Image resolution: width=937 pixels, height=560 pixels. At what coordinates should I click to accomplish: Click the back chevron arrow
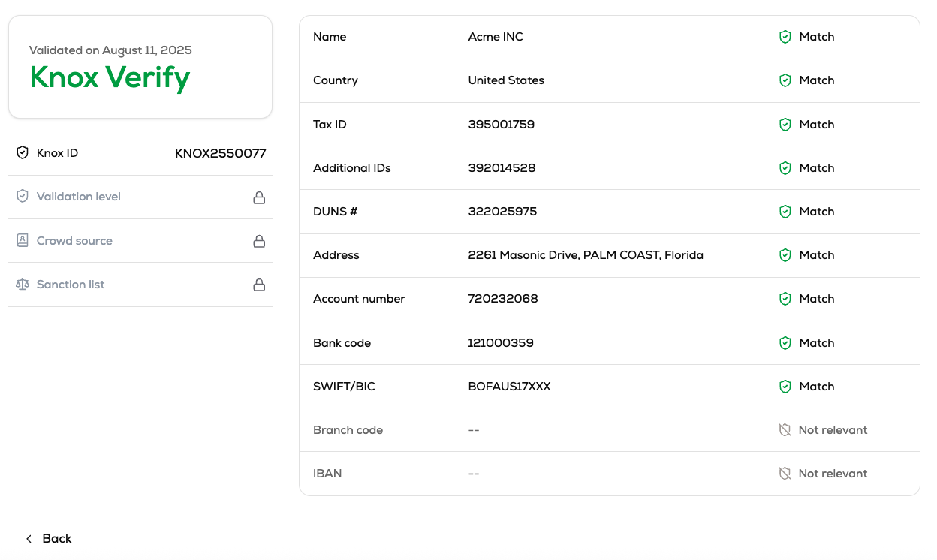coord(29,539)
